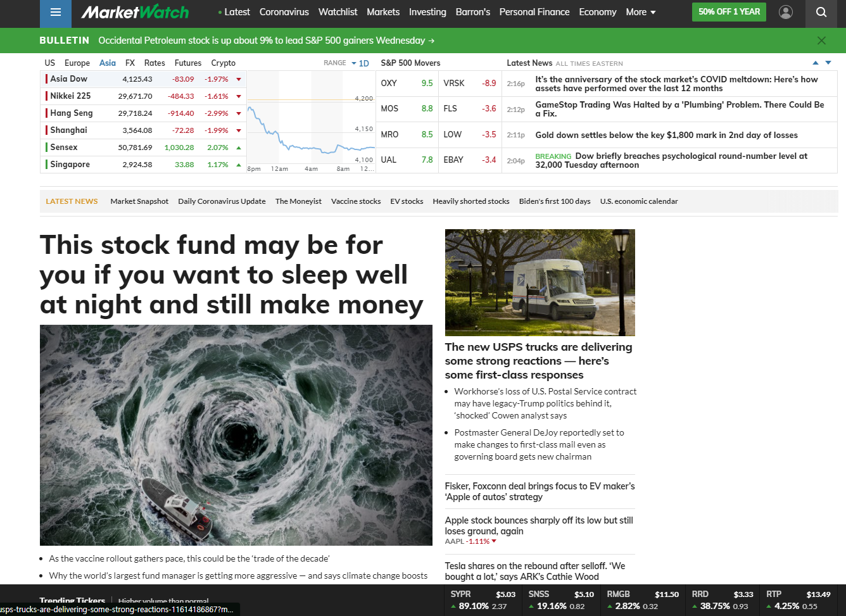
Task: Open the Dow breaches 32,000 breaking headline
Action: coord(671,160)
